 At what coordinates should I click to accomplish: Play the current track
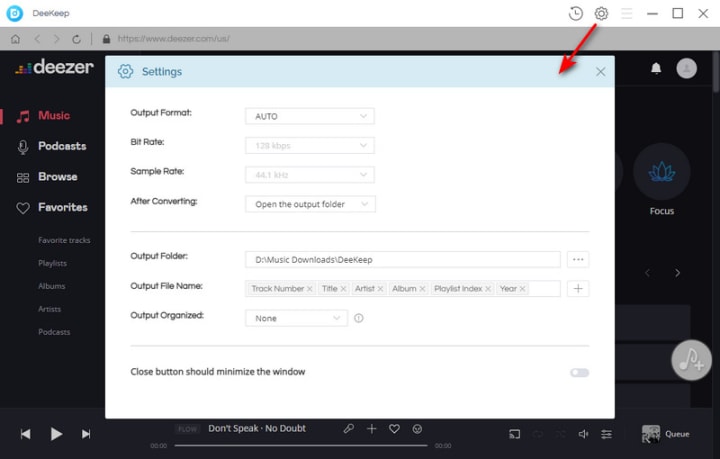click(56, 434)
